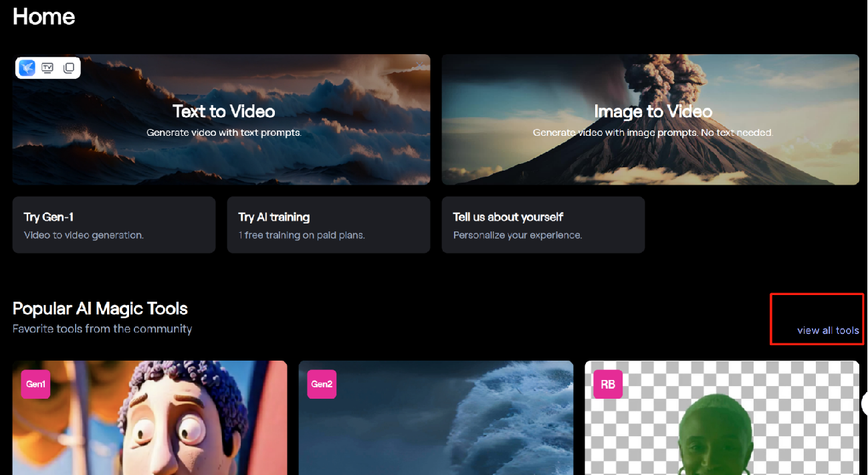This screenshot has height=475, width=868.
Task: Open the RB background removal tool thumbnail
Action: pyautogui.click(x=722, y=418)
